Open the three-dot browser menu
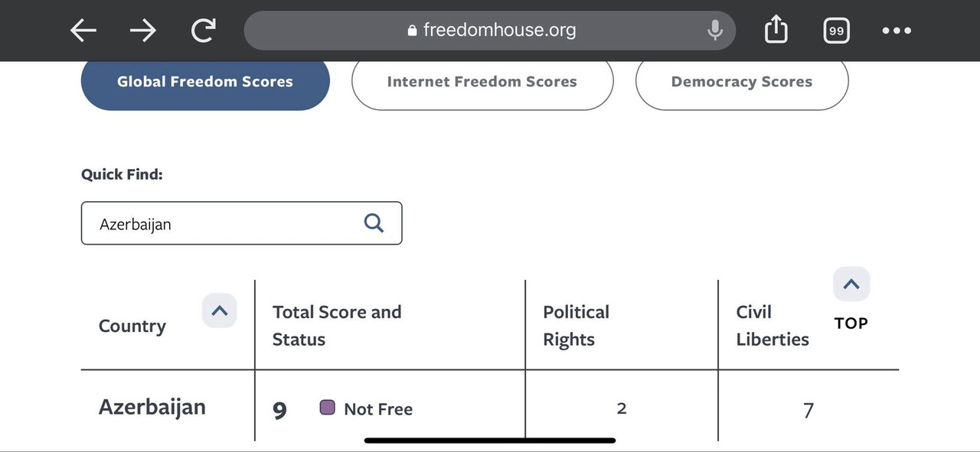Screen dimensions: 980x452 coord(897,31)
